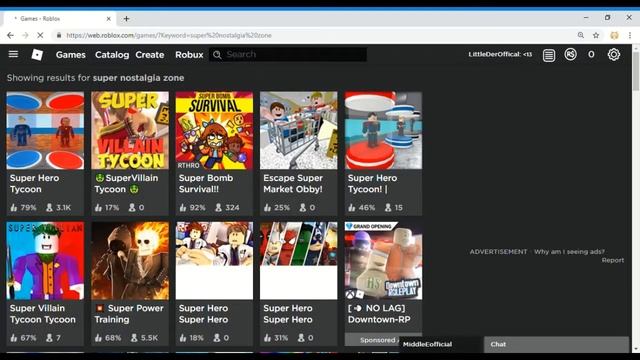Open Super Hero Tycoon! thumbnail with 46% rating
The image size is (640, 360).
click(x=383, y=130)
